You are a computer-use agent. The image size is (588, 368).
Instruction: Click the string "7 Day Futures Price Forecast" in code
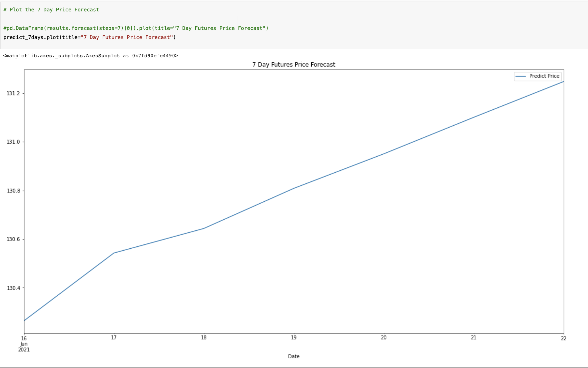pyautogui.click(x=128, y=37)
